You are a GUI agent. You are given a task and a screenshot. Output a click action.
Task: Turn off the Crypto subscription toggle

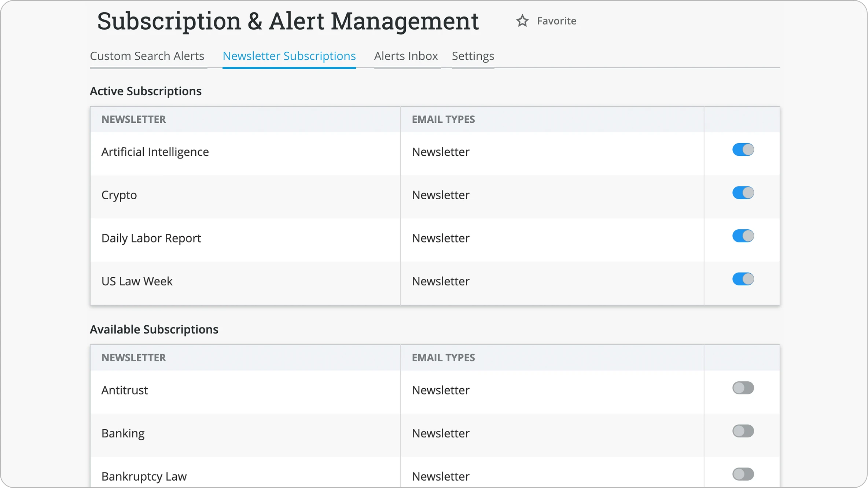pyautogui.click(x=743, y=193)
